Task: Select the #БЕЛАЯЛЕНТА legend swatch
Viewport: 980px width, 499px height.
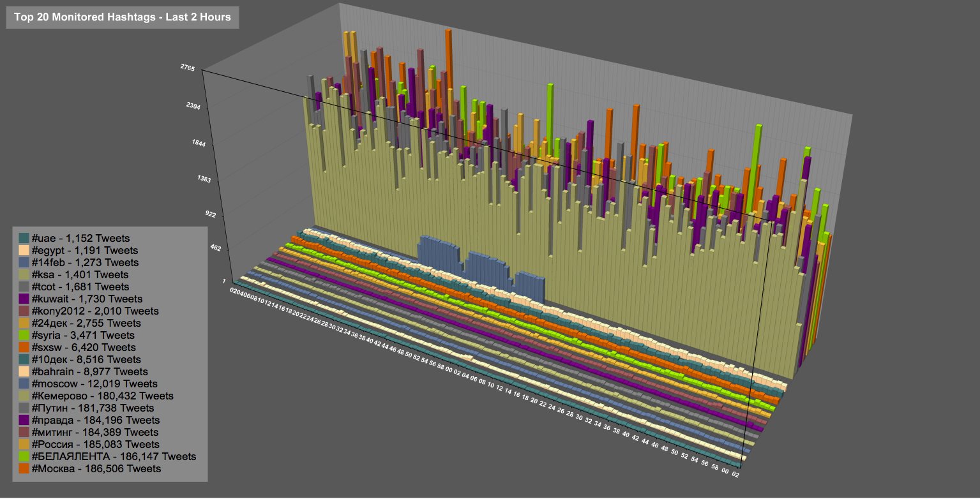Action: click(24, 456)
